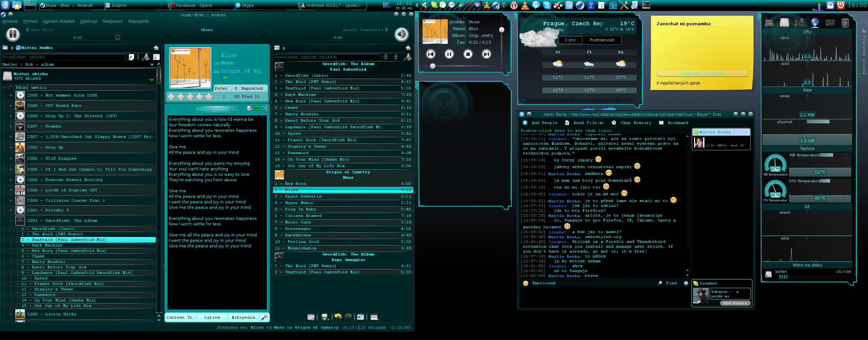Open the Pohled menu
The height and width of the screenshot is (340, 868).
[x=30, y=21]
